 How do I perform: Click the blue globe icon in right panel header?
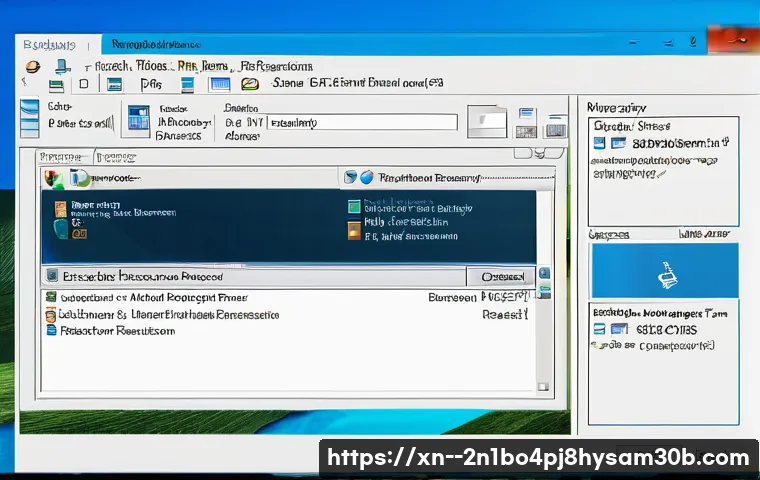click(366, 178)
